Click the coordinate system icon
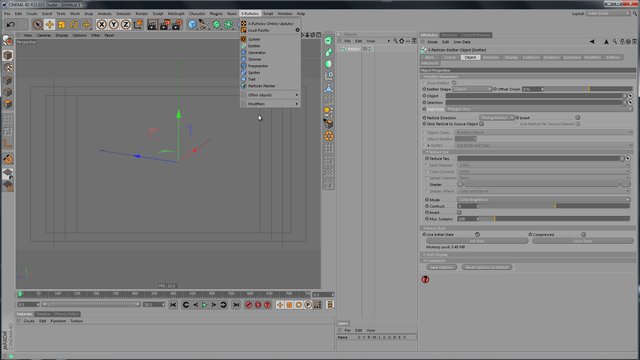The width and height of the screenshot is (640, 360). pyautogui.click(x=138, y=24)
